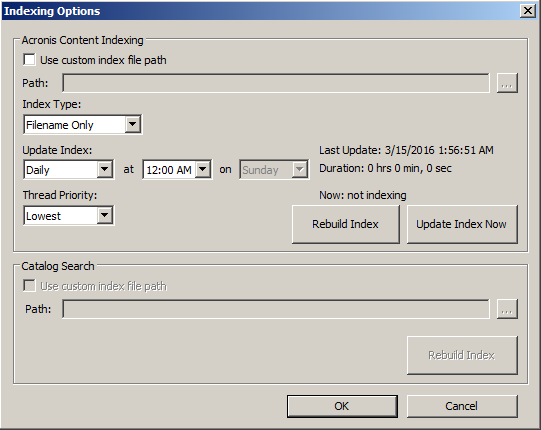Open the Thread Priority dropdown showing Lowest

click(68, 215)
